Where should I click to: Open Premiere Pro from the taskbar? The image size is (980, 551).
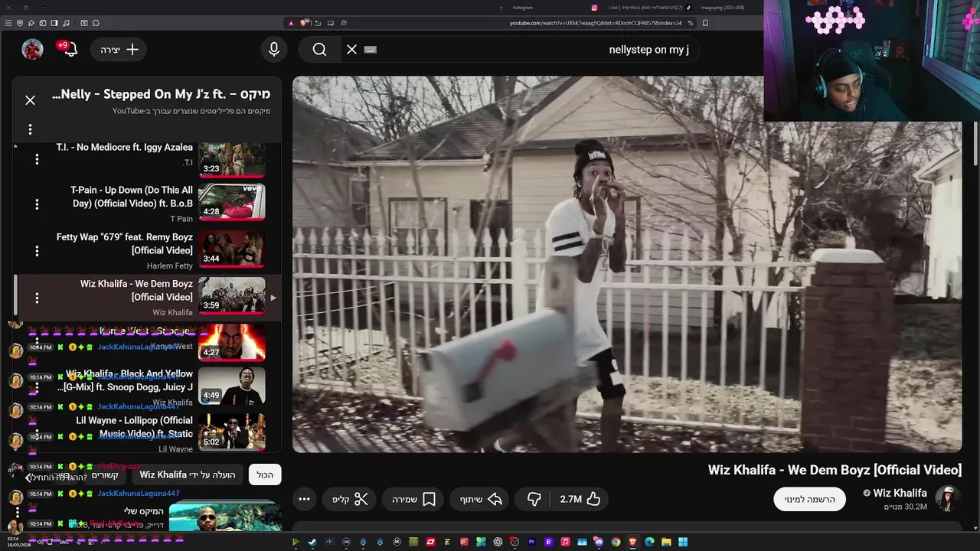click(531, 542)
